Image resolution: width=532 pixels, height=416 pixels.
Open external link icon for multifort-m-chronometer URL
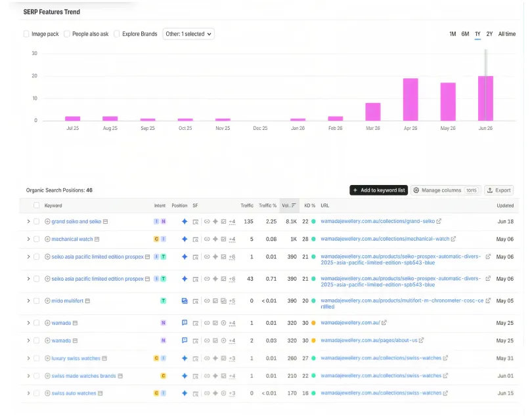pyautogui.click(x=488, y=301)
